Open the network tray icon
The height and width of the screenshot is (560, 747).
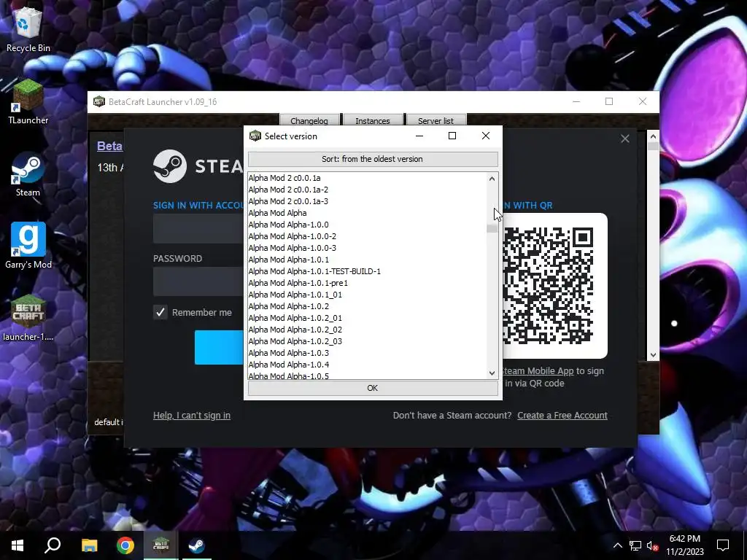635,545
